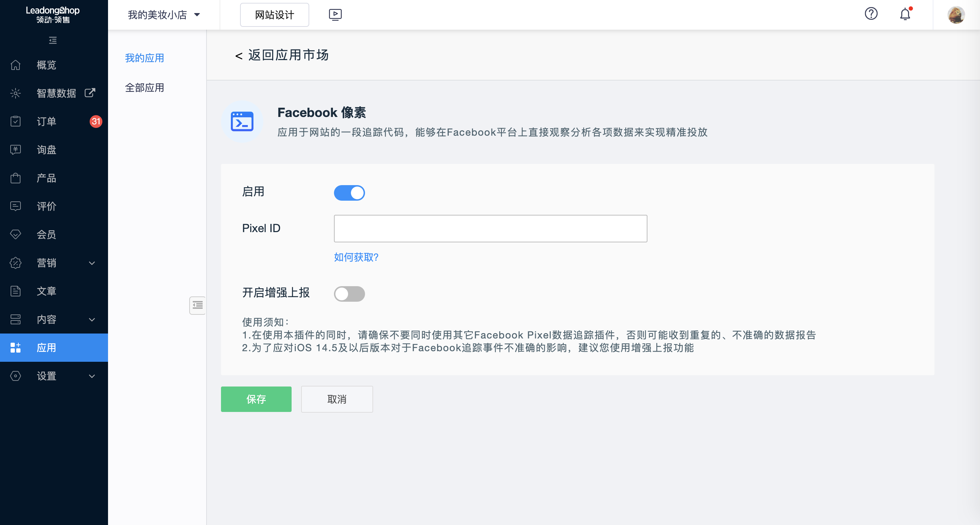Check notifications via the bell icon
Viewport: 980px width, 525px height.
pos(905,14)
